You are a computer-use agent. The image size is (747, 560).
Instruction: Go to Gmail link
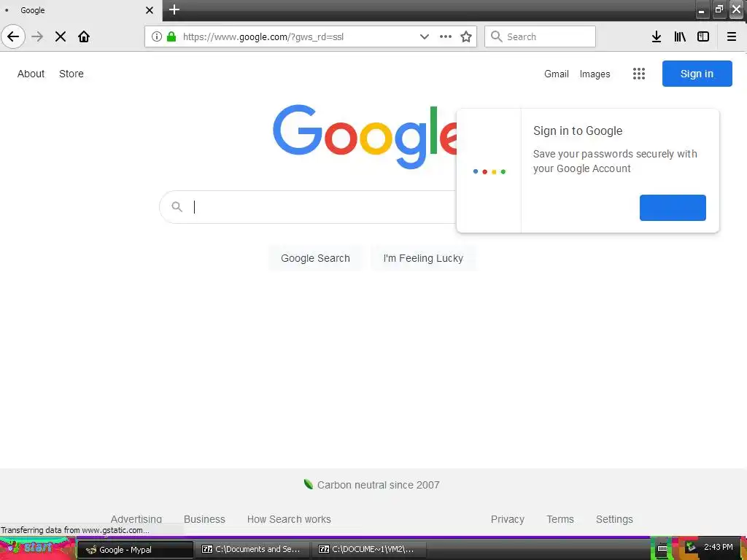pos(557,74)
